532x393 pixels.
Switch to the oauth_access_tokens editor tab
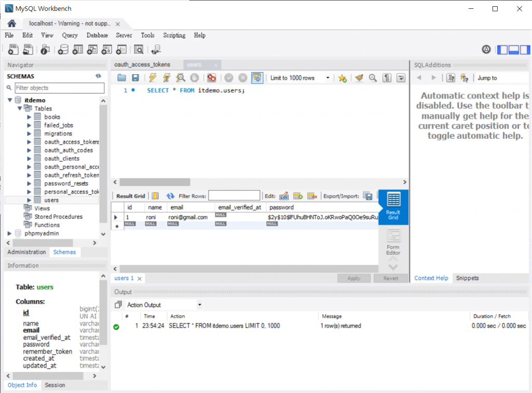click(x=142, y=64)
